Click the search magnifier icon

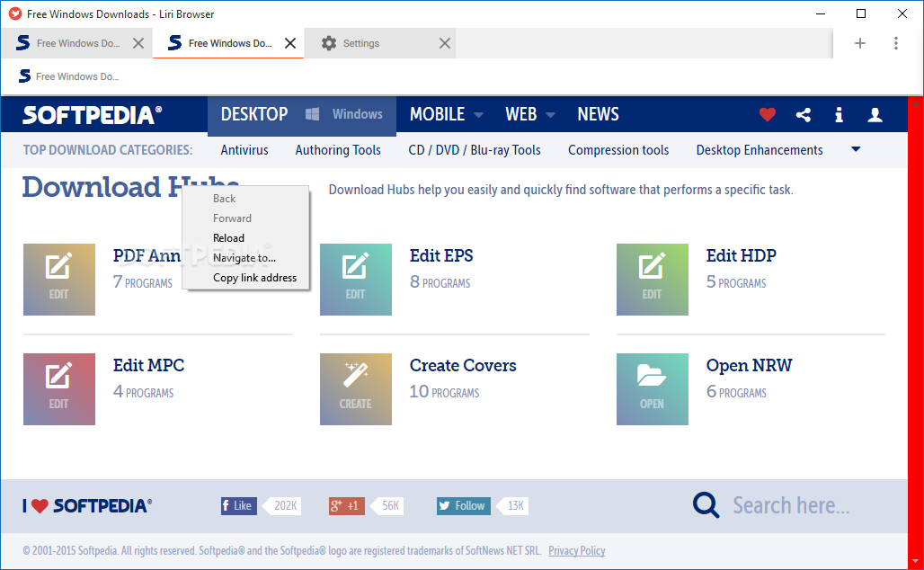[x=706, y=505]
